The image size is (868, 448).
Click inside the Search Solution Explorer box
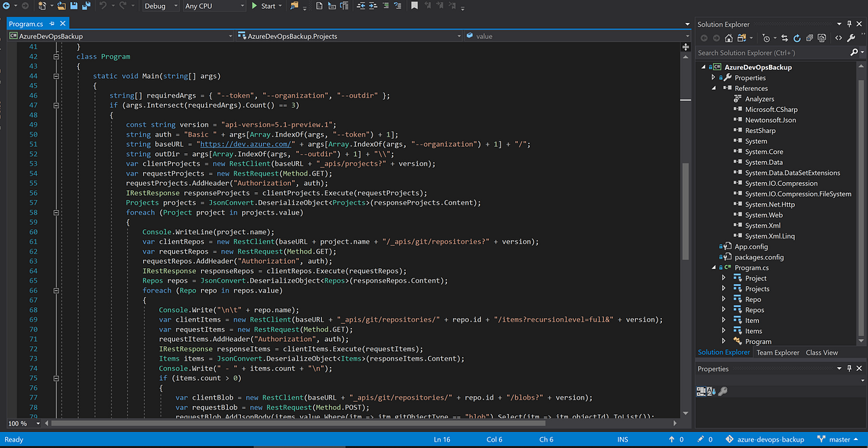coord(767,52)
